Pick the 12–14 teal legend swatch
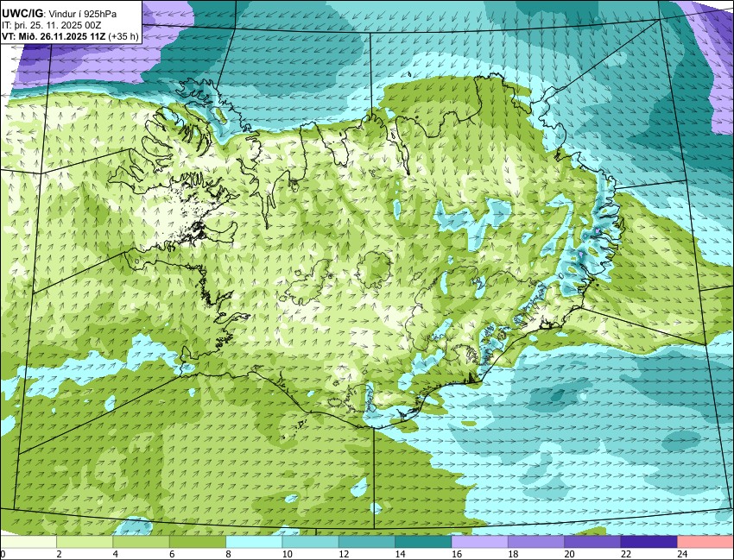Viewport: 734px width, 560px height. (367, 542)
